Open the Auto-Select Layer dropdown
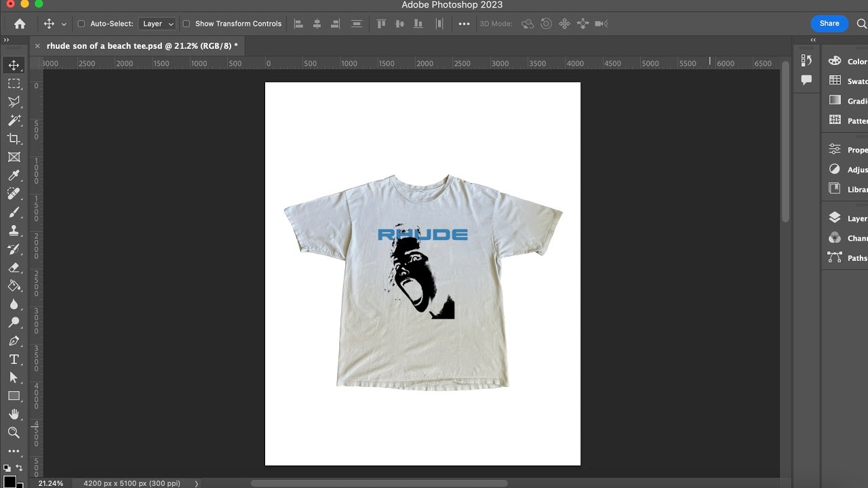Screen dimensions: 868x488 coord(157,24)
